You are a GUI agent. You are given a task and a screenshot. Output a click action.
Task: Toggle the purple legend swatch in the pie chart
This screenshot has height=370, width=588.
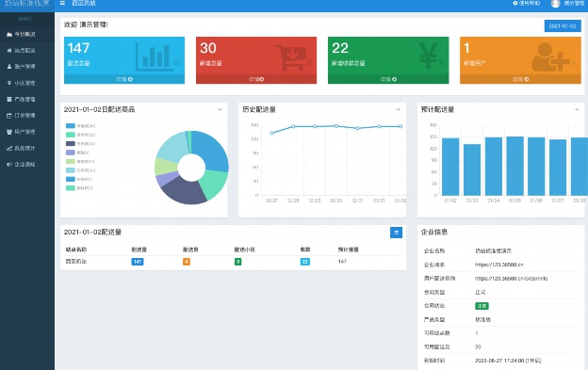(x=71, y=153)
